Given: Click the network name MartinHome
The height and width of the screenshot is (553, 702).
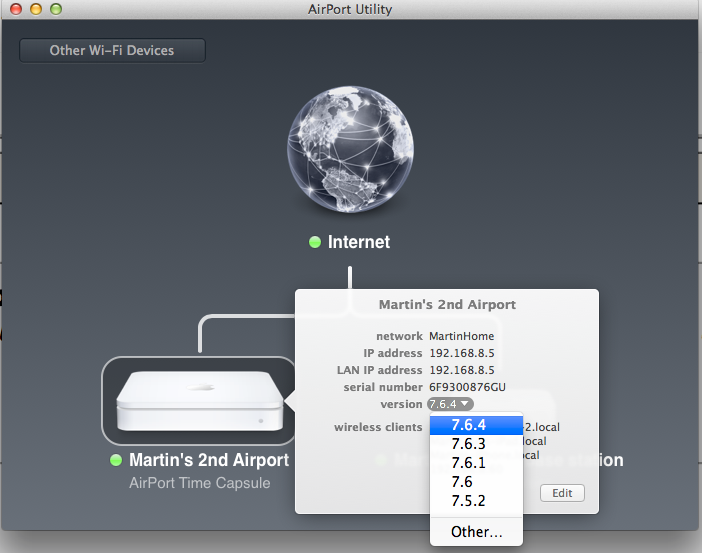Looking at the screenshot, I should 462,336.
